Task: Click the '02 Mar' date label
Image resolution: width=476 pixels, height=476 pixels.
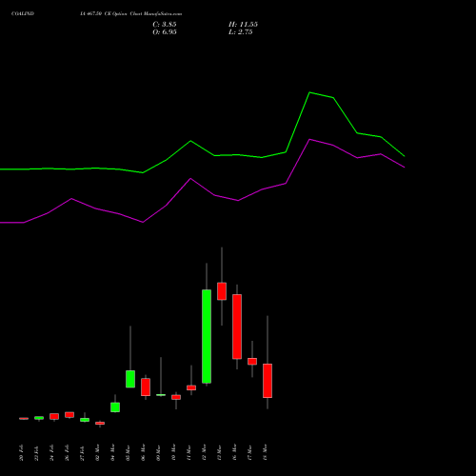Action: pyautogui.click(x=97, y=452)
